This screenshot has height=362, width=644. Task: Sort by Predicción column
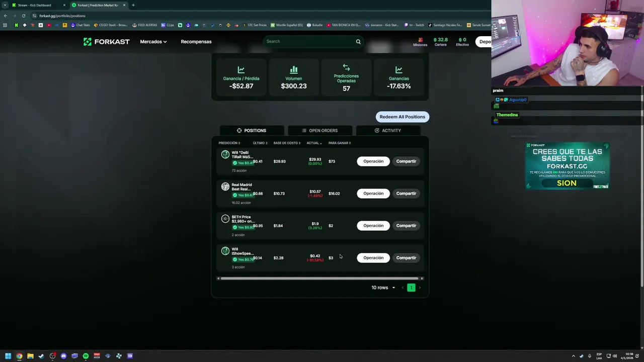(229, 143)
